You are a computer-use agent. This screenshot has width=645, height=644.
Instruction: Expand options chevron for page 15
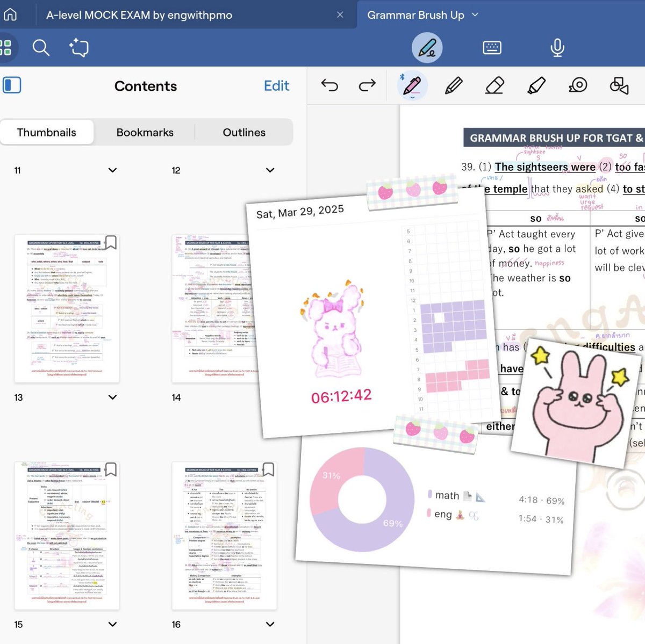[x=112, y=624]
